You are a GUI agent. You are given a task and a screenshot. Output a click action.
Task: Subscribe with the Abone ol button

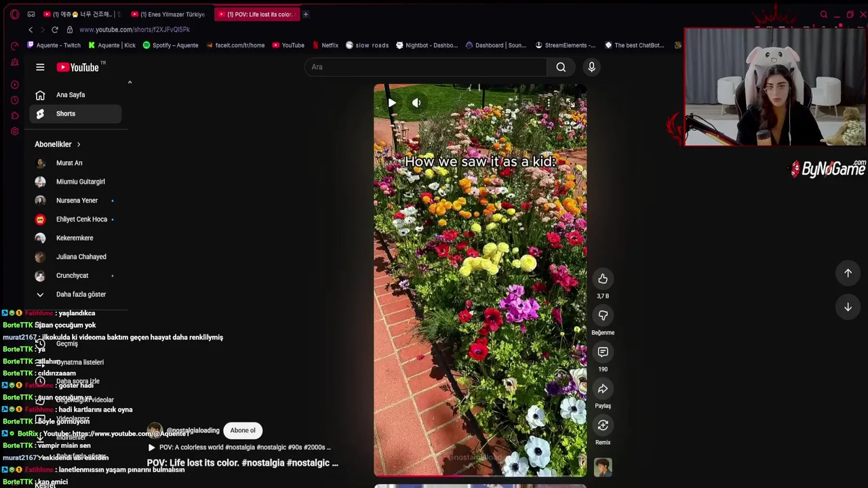tap(243, 430)
